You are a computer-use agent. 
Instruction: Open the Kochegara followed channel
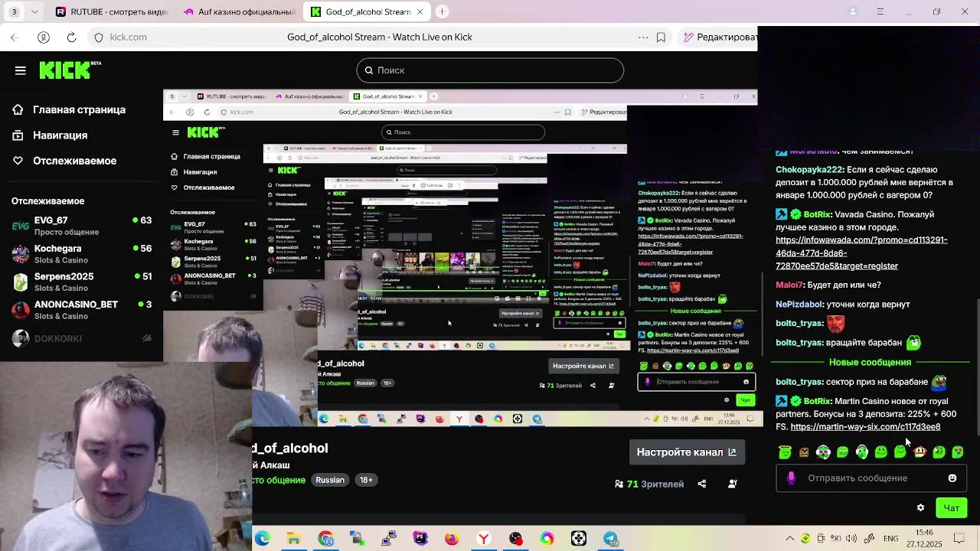point(81,254)
